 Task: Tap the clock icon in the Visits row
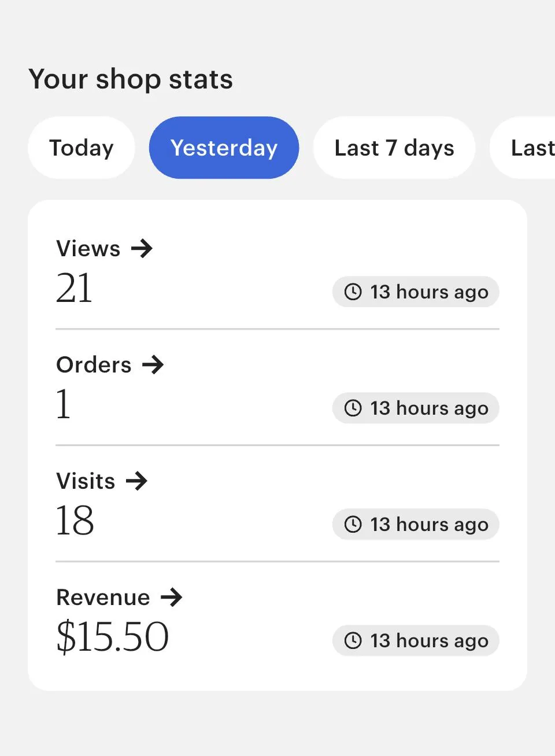(353, 524)
